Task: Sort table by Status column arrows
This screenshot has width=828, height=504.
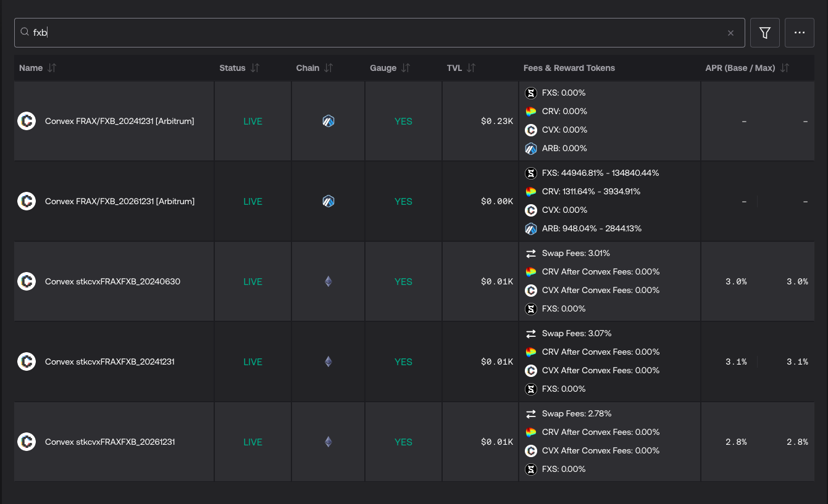Action: pyautogui.click(x=255, y=68)
